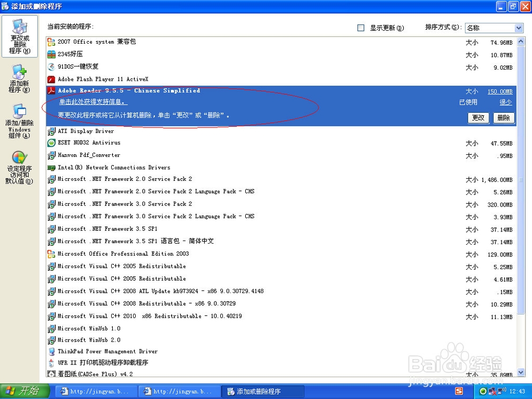Viewport: 532px width, 399px height.
Task: Click the 74.96MB size value
Action: [502, 43]
